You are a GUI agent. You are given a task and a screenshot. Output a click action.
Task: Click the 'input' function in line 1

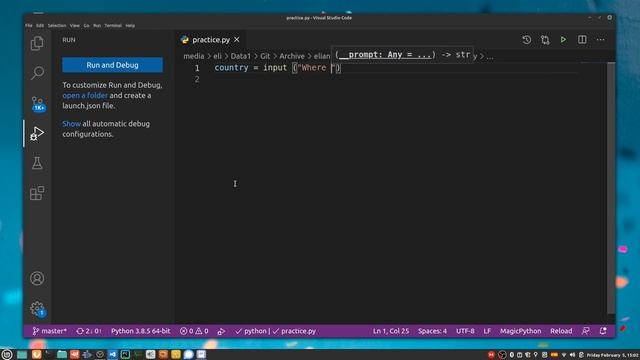275,68
